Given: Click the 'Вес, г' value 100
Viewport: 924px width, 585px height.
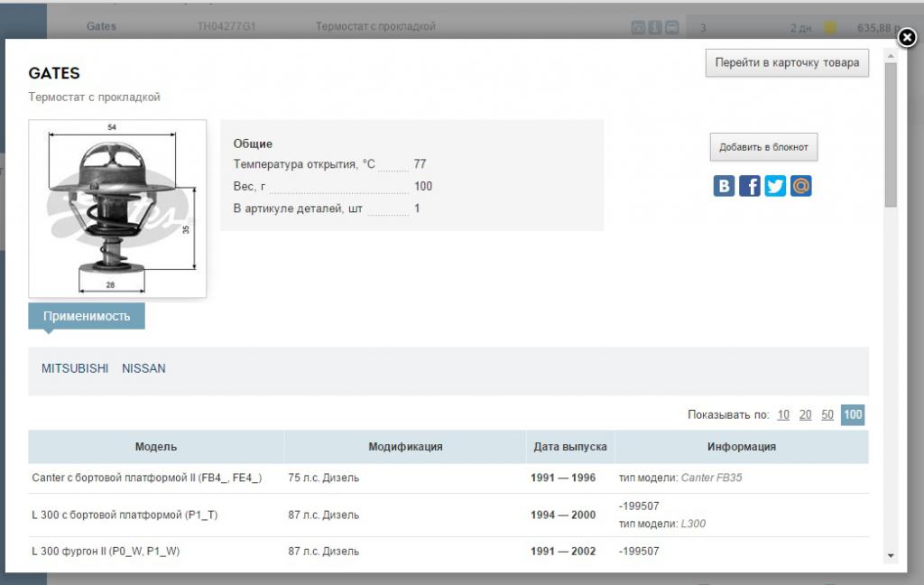Looking at the screenshot, I should click(x=423, y=186).
